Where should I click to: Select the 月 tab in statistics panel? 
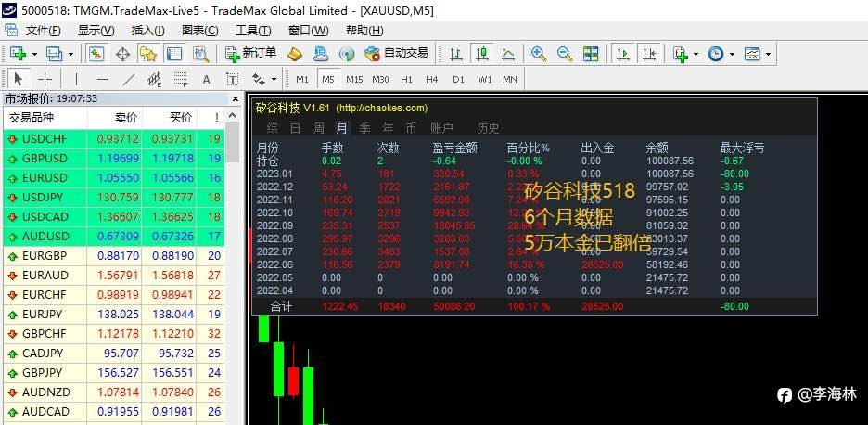tap(342, 129)
